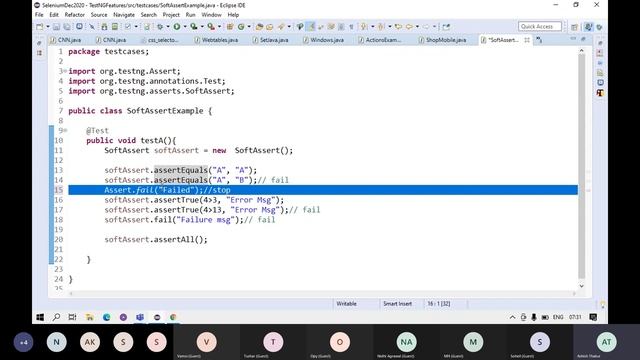The height and width of the screenshot is (360, 640).
Task: Select the Debug perspective icon at far right
Action: (x=599, y=27)
